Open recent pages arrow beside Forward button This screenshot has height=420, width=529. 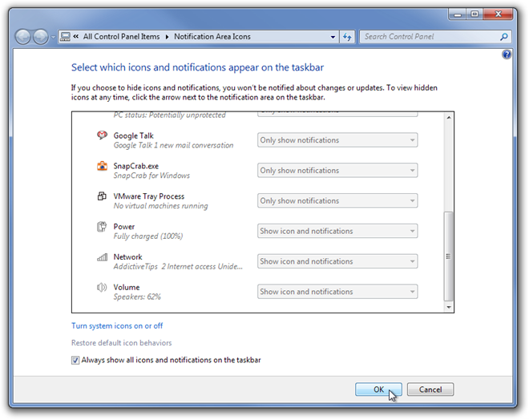[53, 37]
